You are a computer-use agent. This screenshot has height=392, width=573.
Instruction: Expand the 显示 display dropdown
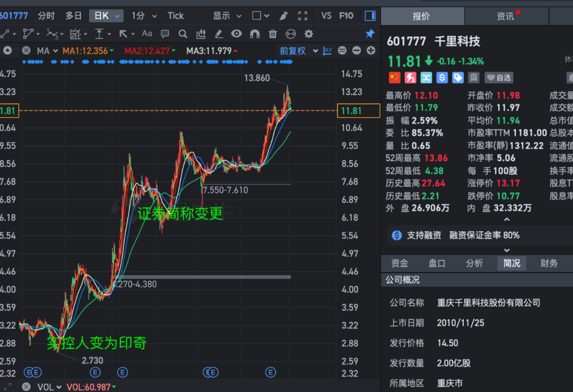[x=227, y=16]
